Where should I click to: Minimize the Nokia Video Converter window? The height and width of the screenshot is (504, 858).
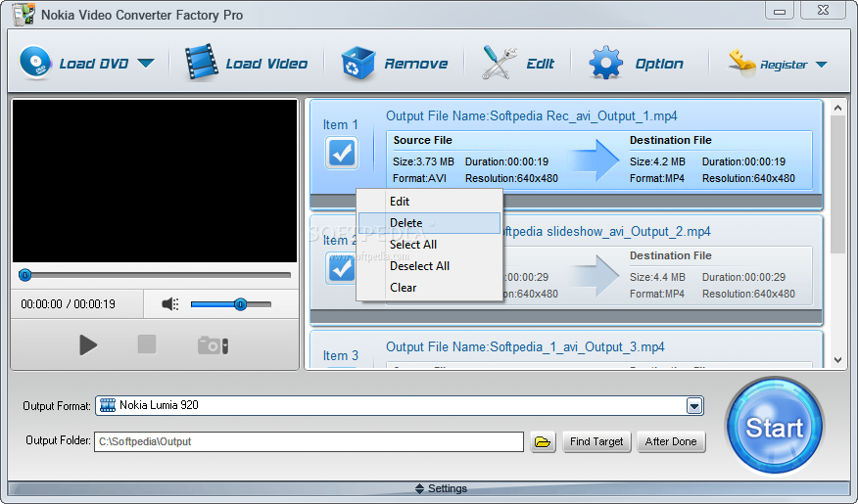780,11
